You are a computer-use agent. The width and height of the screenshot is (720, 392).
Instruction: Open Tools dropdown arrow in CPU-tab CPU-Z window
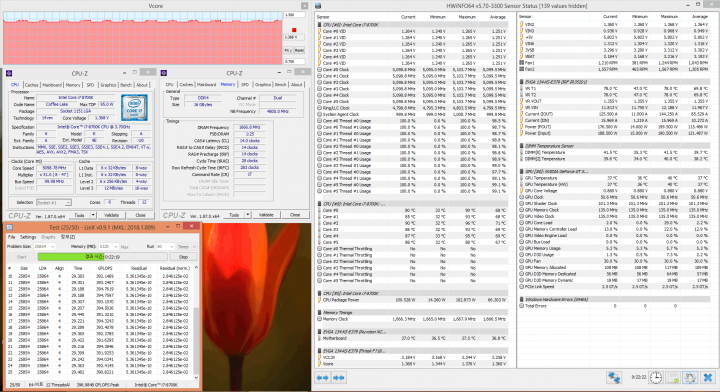[93, 215]
